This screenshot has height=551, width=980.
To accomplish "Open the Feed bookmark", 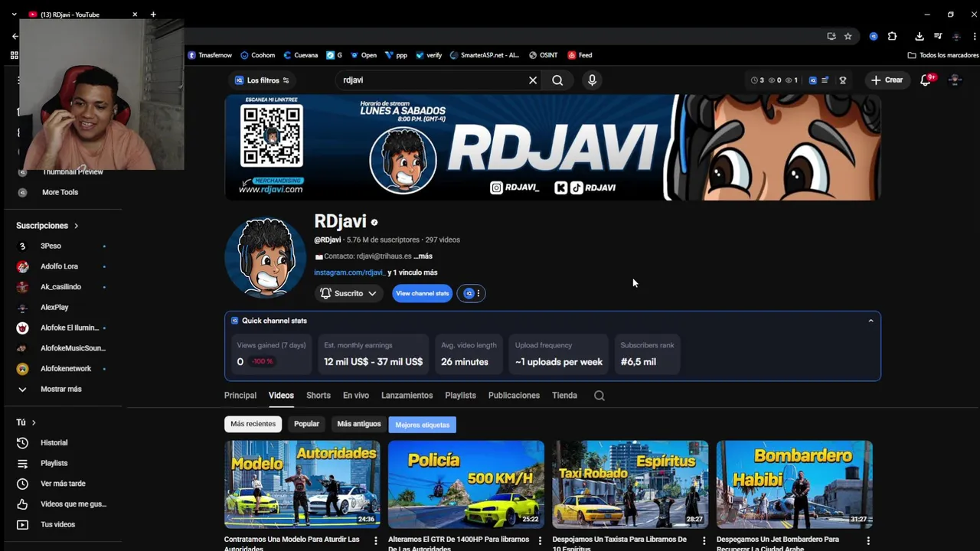I will (580, 55).
